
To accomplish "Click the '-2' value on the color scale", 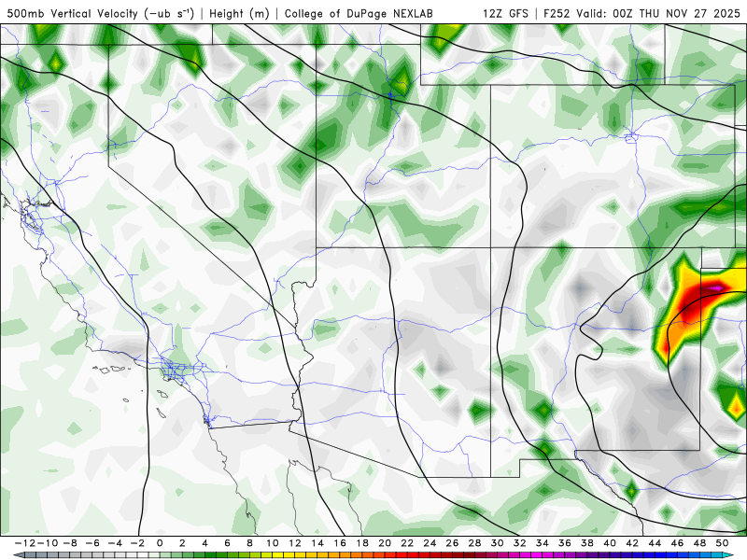I will 137,543.
